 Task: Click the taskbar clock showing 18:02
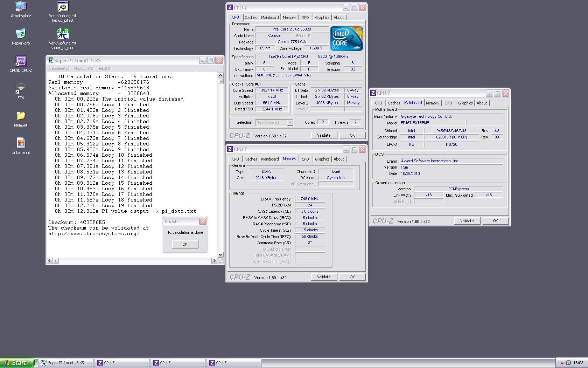point(578,363)
